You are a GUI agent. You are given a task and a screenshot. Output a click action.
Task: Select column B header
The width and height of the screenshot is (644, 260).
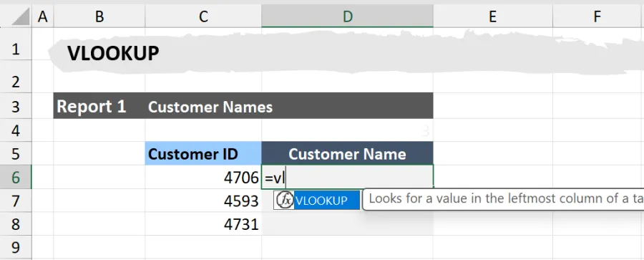coord(99,16)
